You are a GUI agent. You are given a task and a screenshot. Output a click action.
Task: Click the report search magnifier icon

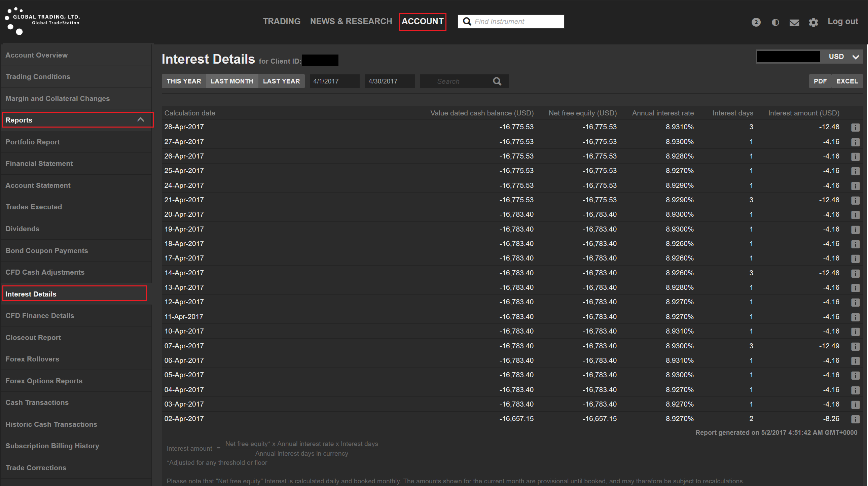pyautogui.click(x=497, y=81)
